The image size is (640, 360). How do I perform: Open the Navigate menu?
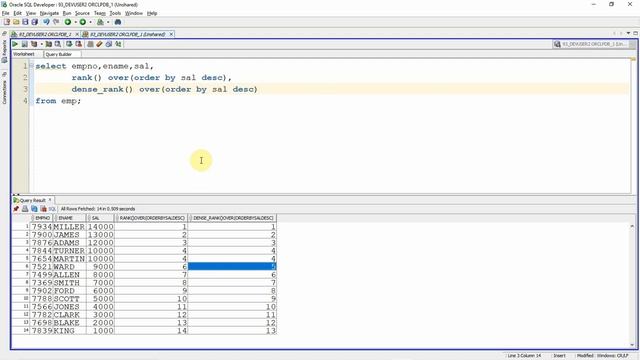pos(49,13)
